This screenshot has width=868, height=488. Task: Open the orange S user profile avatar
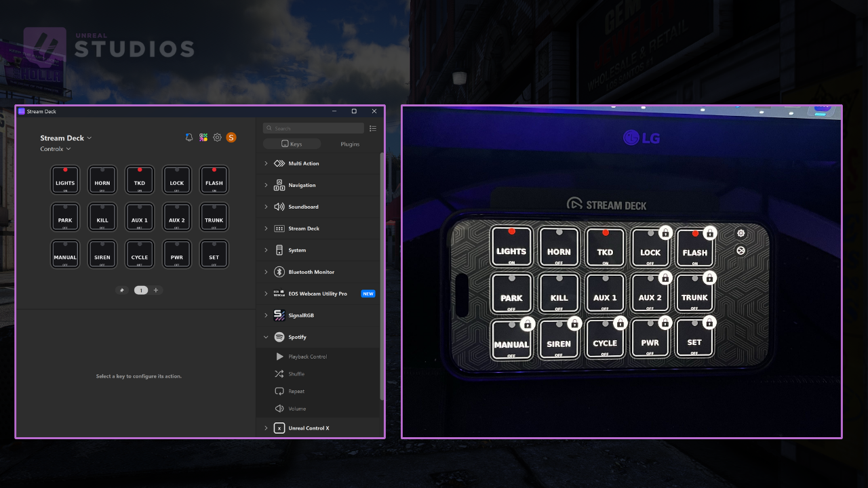(x=231, y=138)
